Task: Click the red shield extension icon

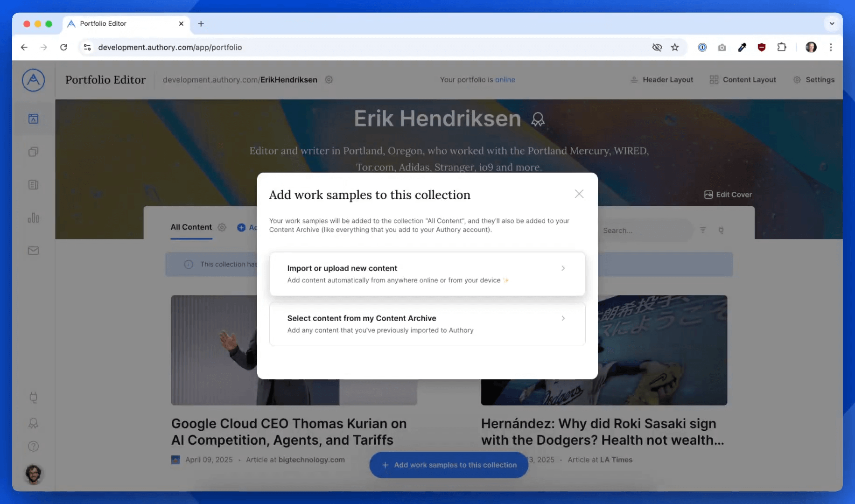Action: [762, 47]
